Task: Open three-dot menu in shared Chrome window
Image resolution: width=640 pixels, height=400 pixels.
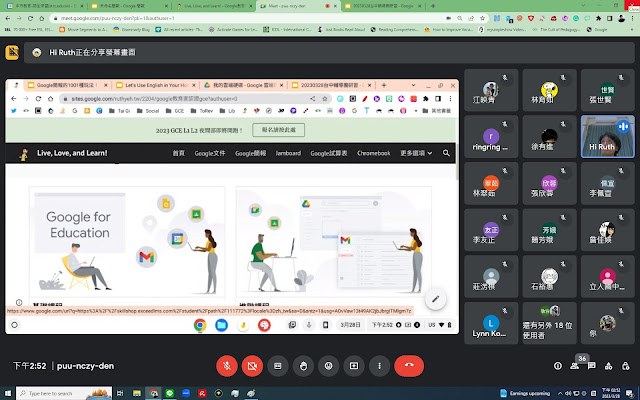Action: point(450,98)
